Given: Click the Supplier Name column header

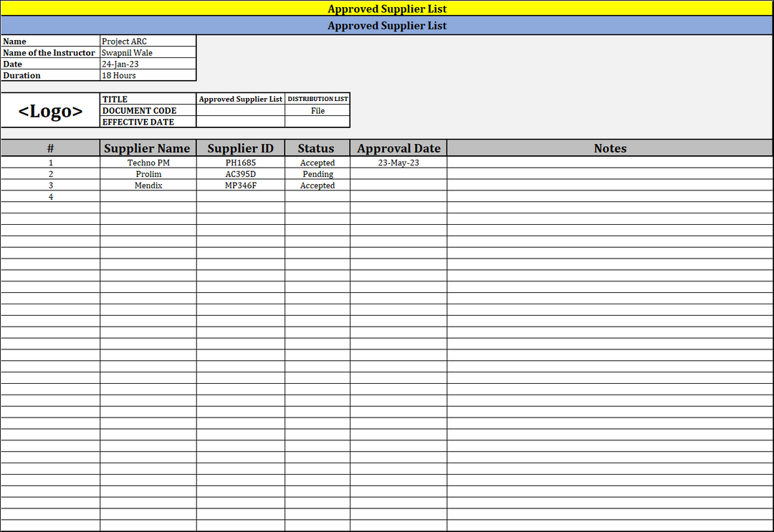Looking at the screenshot, I should 147,148.
